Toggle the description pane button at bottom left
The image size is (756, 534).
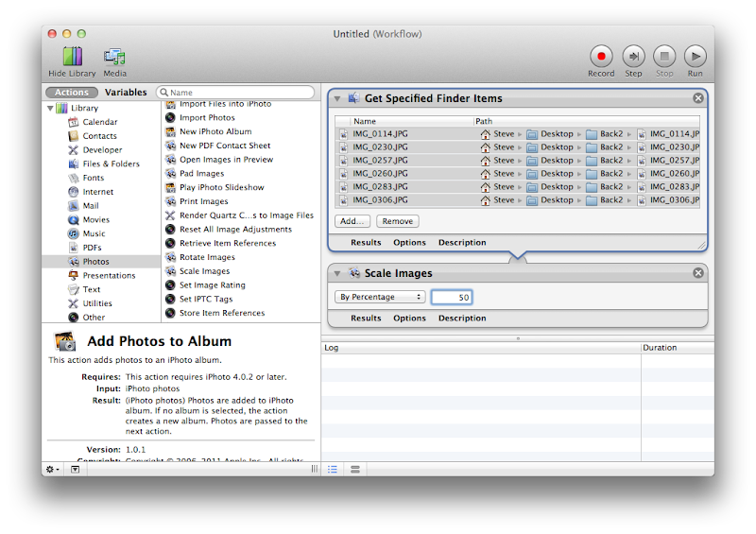click(75, 469)
